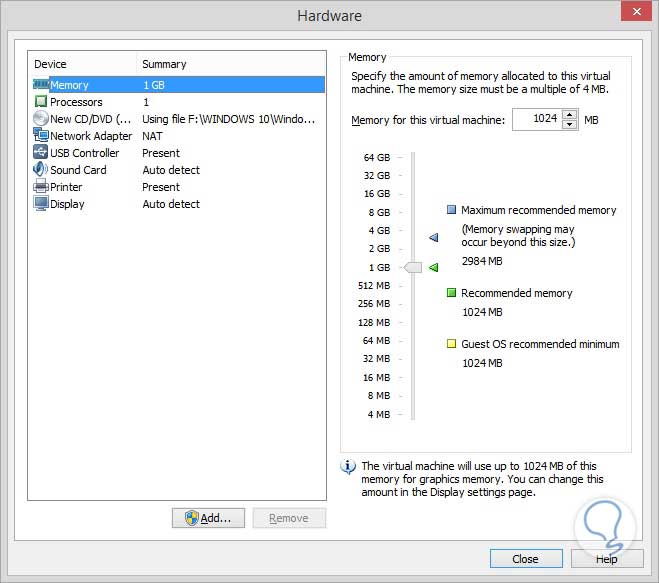Image resolution: width=659 pixels, height=583 pixels.
Task: Click the 16 MB slider label
Action: click(377, 377)
